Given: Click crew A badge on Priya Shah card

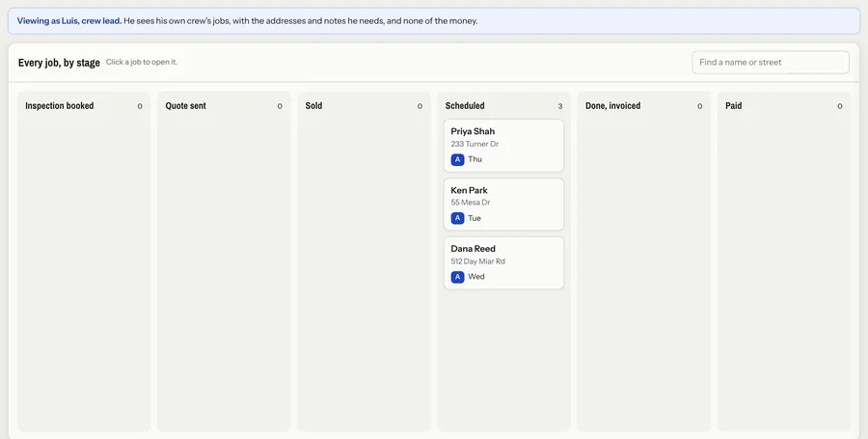Looking at the screenshot, I should coord(457,159).
